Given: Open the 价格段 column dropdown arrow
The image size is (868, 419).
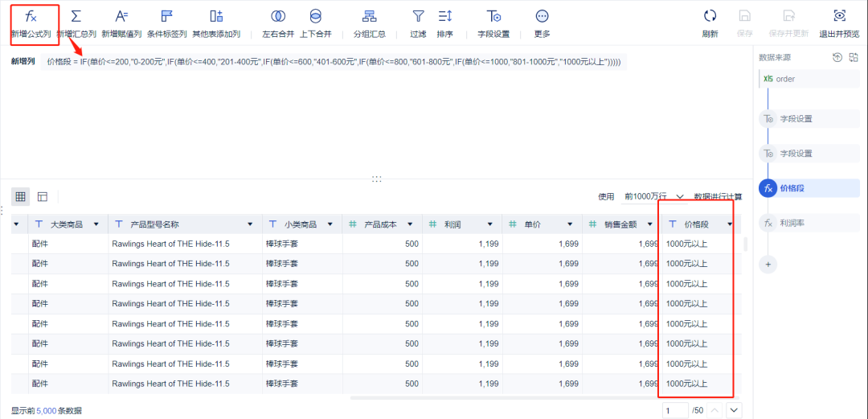Looking at the screenshot, I should (730, 224).
